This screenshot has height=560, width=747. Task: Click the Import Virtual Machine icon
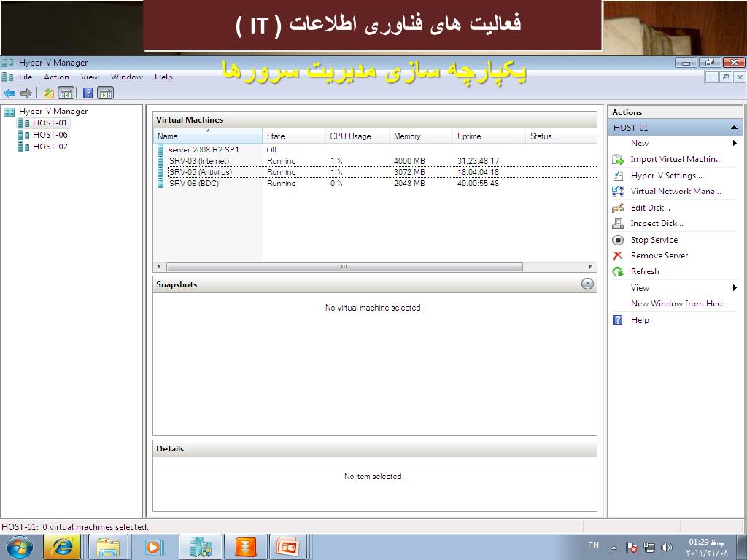click(x=618, y=159)
